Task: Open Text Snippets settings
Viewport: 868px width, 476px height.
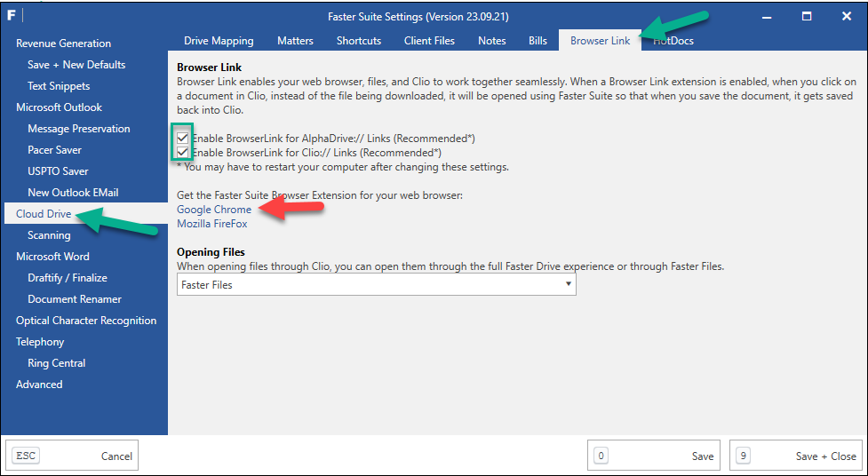Action: coord(59,86)
